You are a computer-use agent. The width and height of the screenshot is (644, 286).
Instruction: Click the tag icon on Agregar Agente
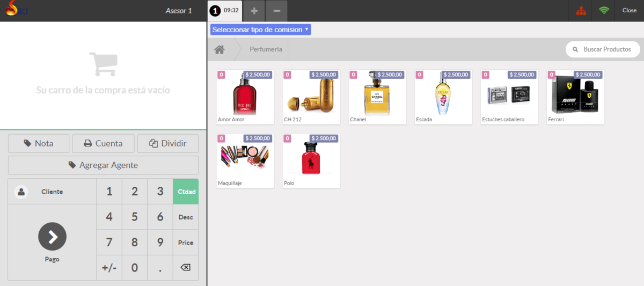click(x=72, y=165)
